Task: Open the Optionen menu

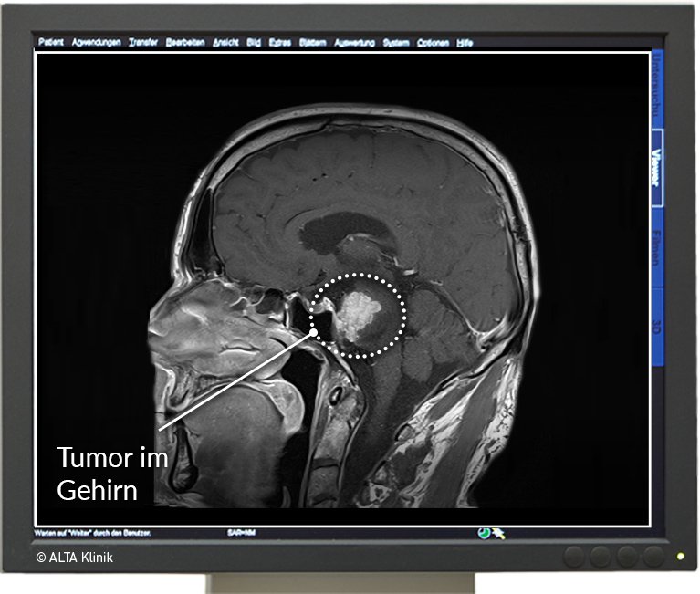Action: pyautogui.click(x=434, y=43)
